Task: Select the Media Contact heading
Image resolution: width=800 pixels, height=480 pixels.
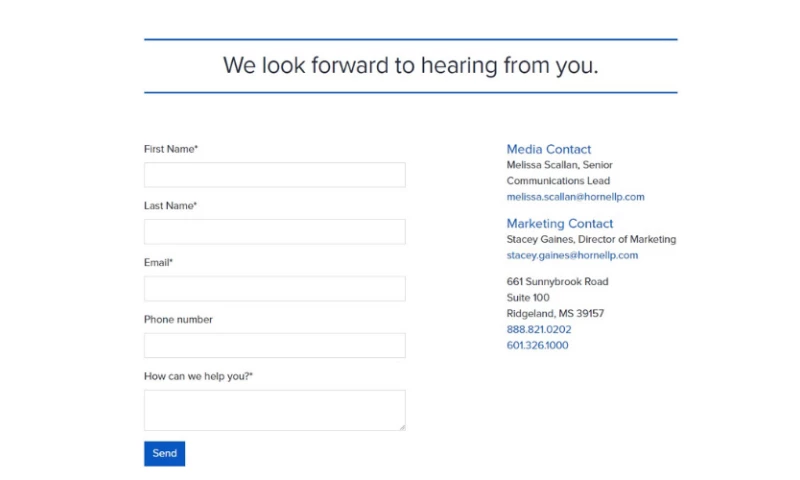Action: (549, 149)
